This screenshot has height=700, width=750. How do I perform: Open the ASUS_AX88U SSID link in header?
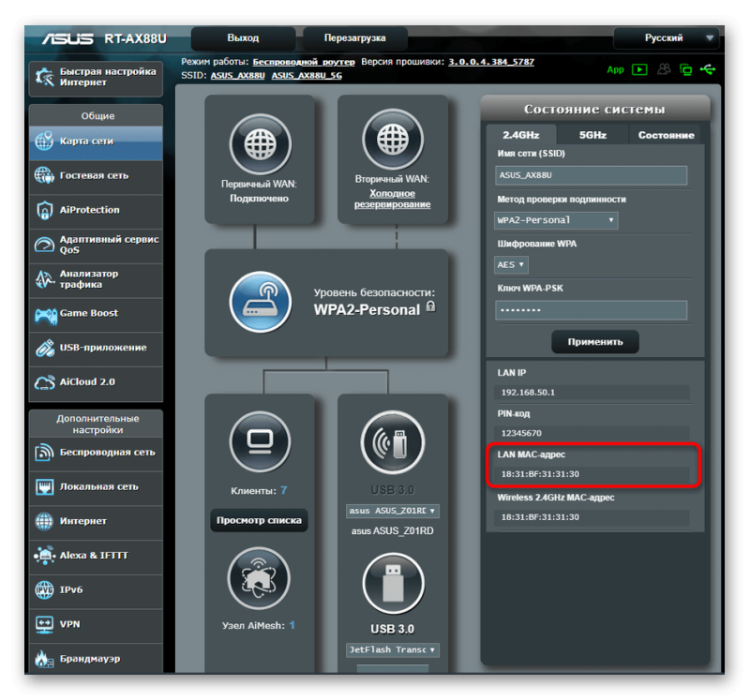click(x=238, y=76)
